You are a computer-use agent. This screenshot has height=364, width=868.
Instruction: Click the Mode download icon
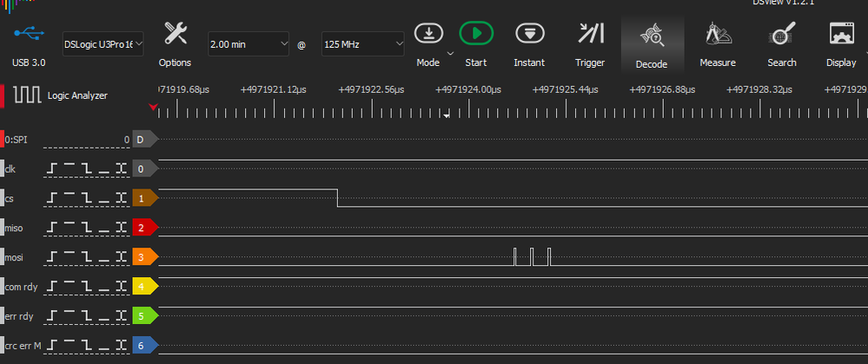tap(429, 34)
